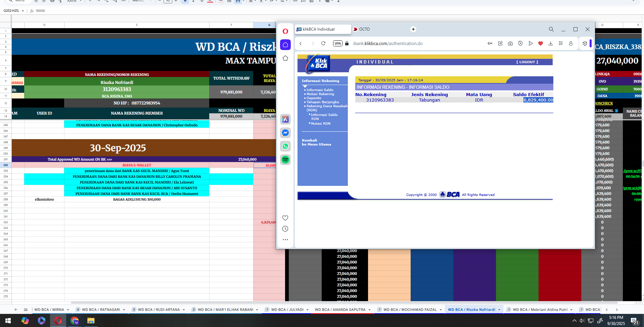The width and height of the screenshot is (644, 327).
Task: Reload the klikBCA page
Action: click(x=323, y=43)
